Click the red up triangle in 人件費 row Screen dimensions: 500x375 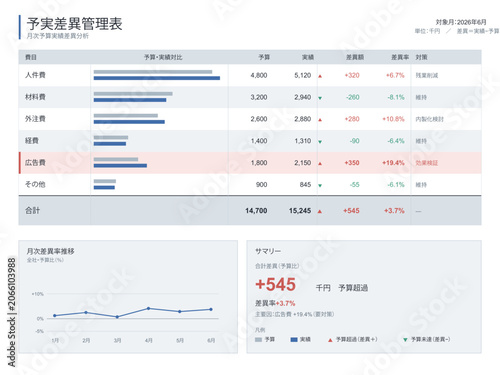click(x=320, y=76)
